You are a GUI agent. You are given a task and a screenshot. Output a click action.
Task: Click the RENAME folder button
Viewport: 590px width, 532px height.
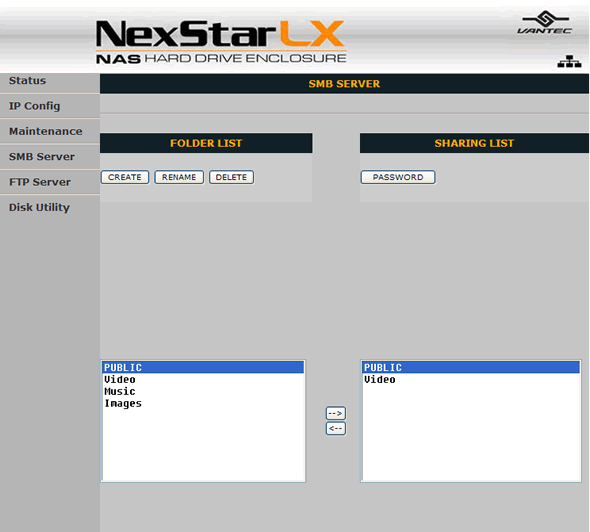pos(179,177)
